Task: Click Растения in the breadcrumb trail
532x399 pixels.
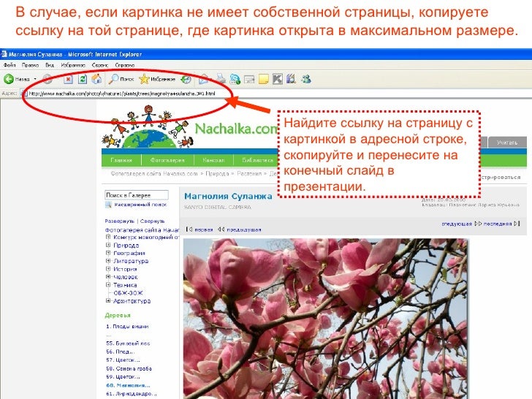Action: point(249,173)
